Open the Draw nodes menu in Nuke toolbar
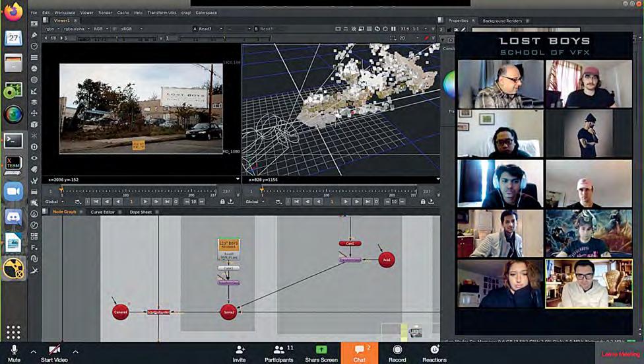Image resolution: width=644 pixels, height=364 pixels. 34,35
